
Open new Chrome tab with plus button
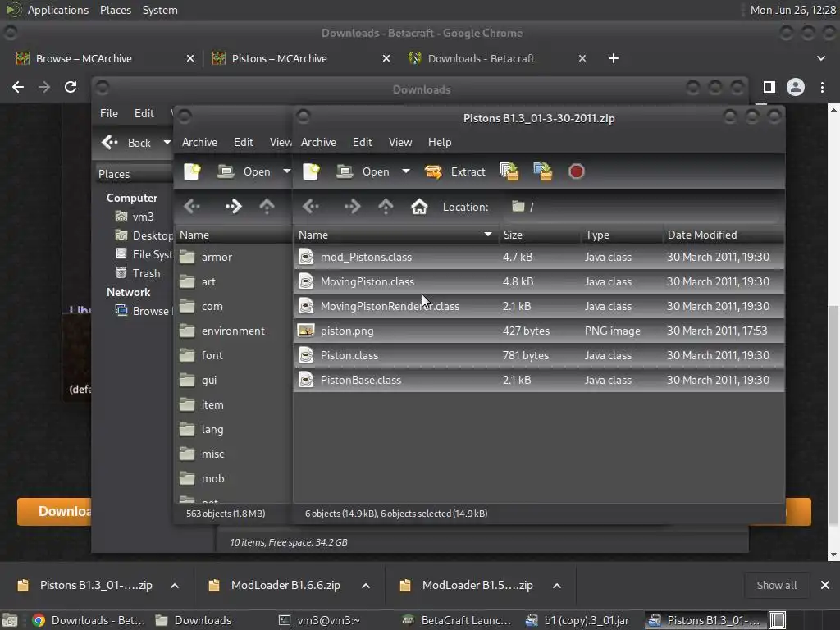point(614,58)
